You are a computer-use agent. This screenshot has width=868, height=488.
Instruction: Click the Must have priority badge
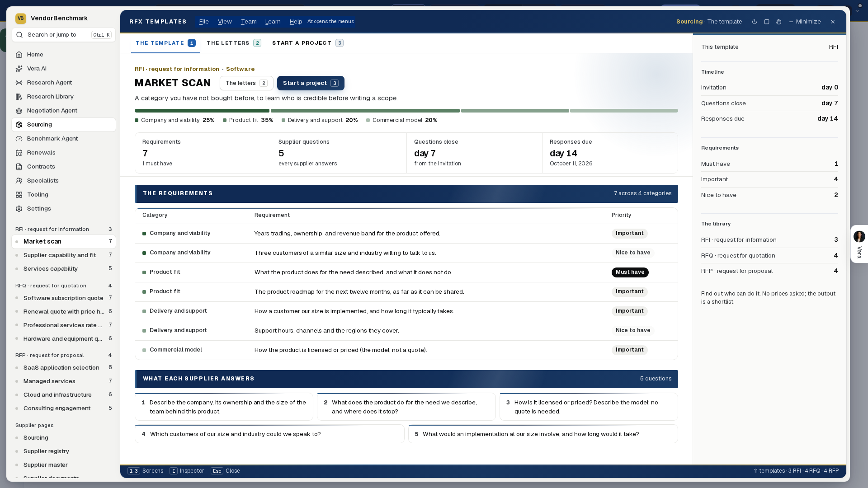(630, 272)
